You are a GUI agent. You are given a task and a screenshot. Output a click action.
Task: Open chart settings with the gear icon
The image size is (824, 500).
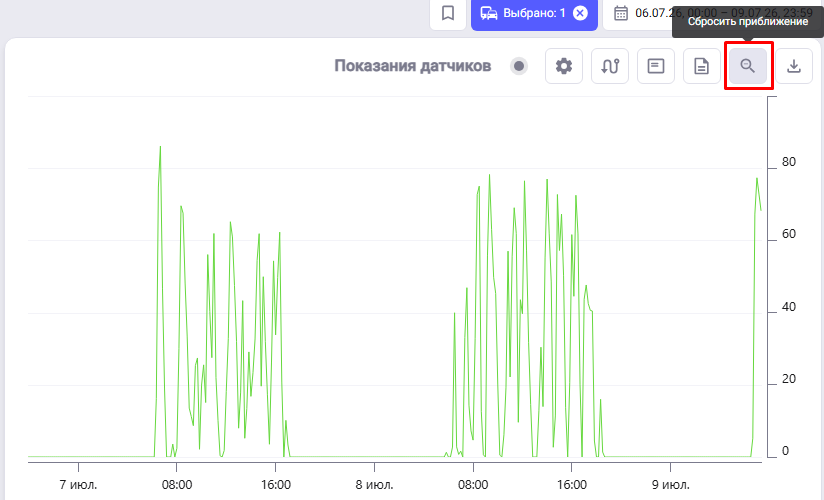(x=564, y=66)
